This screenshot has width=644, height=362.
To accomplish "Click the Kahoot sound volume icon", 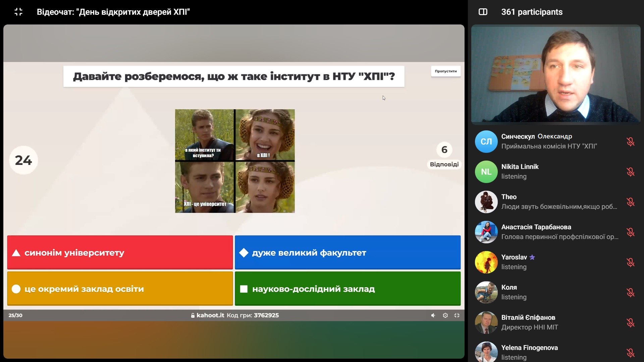I will tap(433, 315).
